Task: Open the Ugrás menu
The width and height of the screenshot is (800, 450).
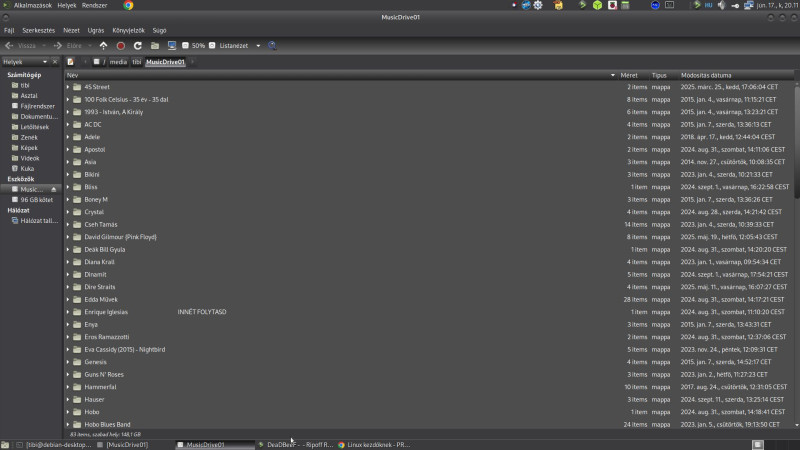Action: 96,31
